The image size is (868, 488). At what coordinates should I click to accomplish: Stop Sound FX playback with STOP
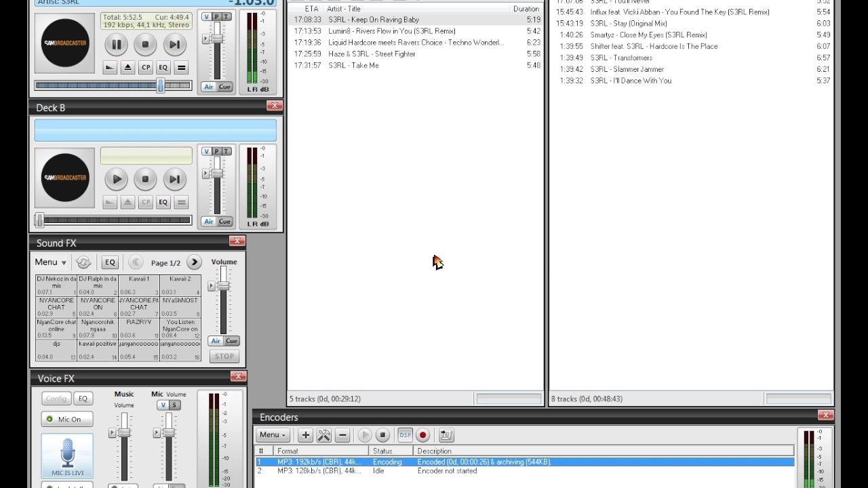(x=224, y=356)
